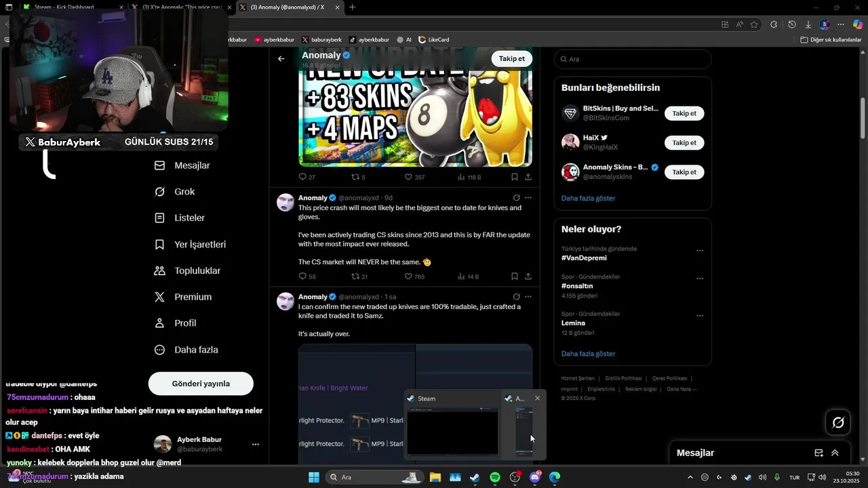Share the price crash post
Screen dimensions: 868x488
tap(528, 277)
